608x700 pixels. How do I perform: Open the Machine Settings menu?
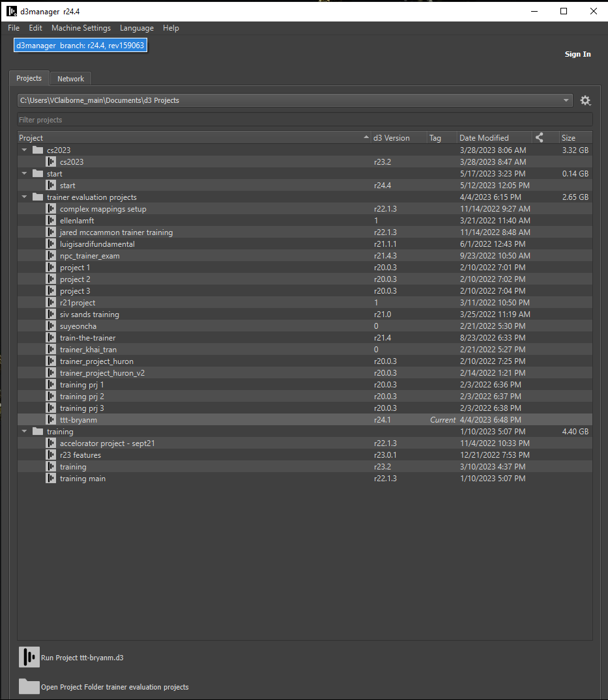coord(81,28)
